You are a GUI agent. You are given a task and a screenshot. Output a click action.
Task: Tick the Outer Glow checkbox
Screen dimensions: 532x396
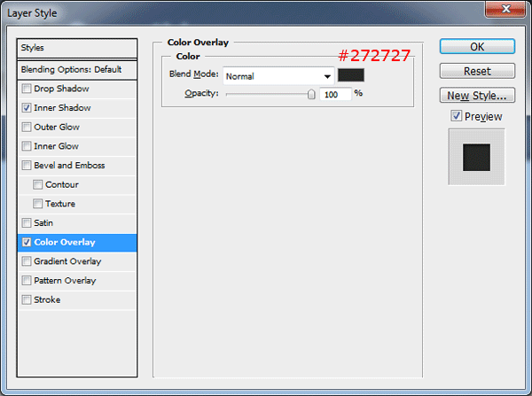click(x=27, y=128)
